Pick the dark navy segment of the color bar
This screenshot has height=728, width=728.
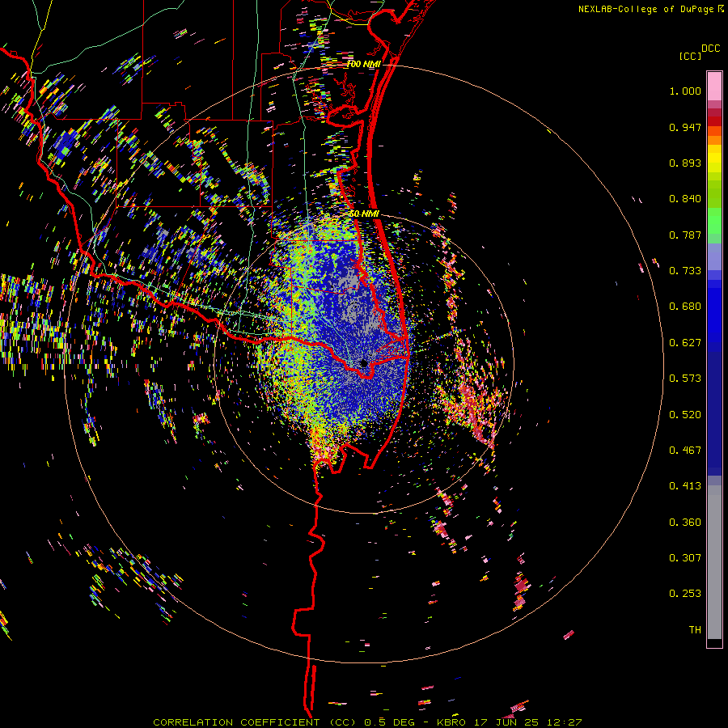pyautogui.click(x=714, y=413)
